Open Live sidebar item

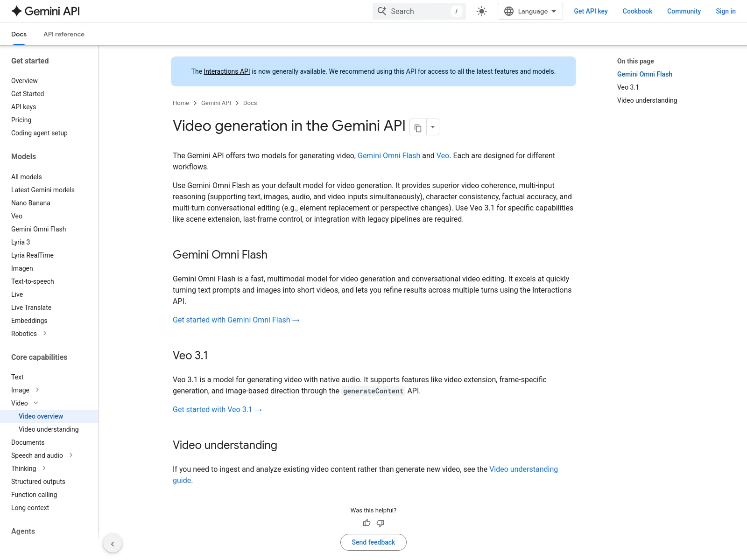(x=17, y=294)
